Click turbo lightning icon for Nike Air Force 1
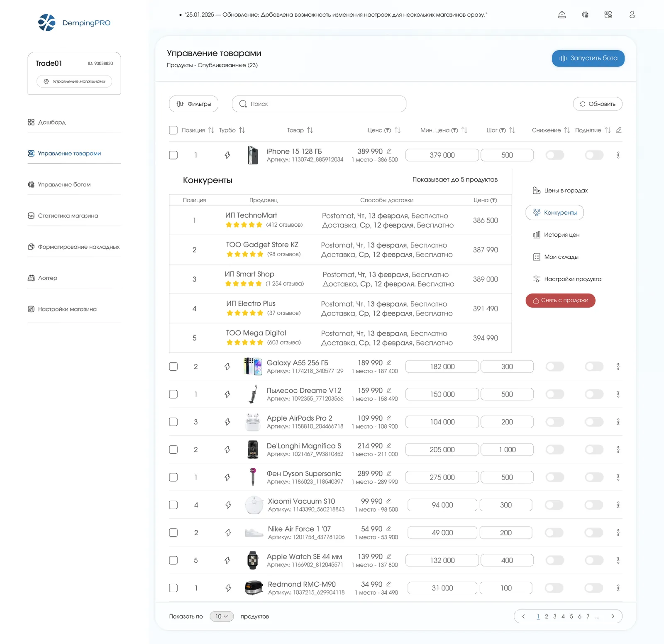The image size is (664, 644). tap(228, 533)
